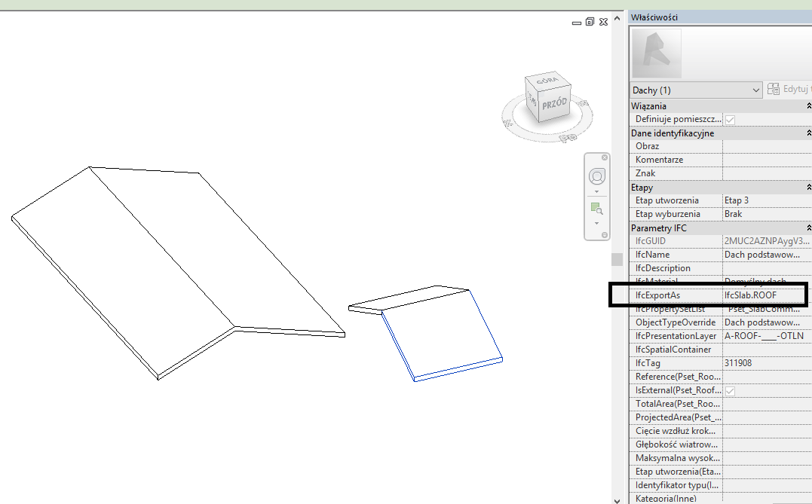Expand the steering wheel dropdown arrow
812x504 pixels.
(x=596, y=192)
